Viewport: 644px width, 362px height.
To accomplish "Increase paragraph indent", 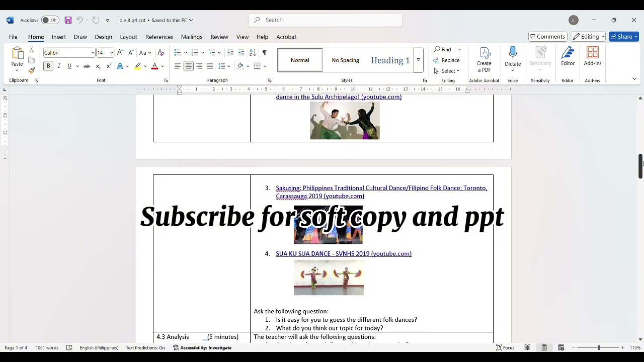I will [x=241, y=52].
